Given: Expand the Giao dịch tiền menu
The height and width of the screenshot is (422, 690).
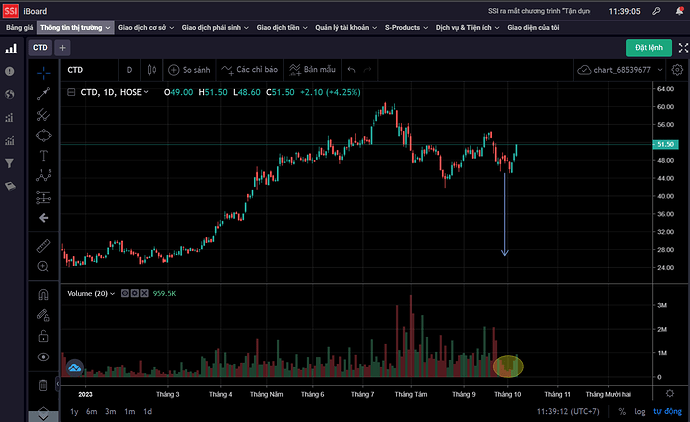Looking at the screenshot, I should (x=282, y=28).
